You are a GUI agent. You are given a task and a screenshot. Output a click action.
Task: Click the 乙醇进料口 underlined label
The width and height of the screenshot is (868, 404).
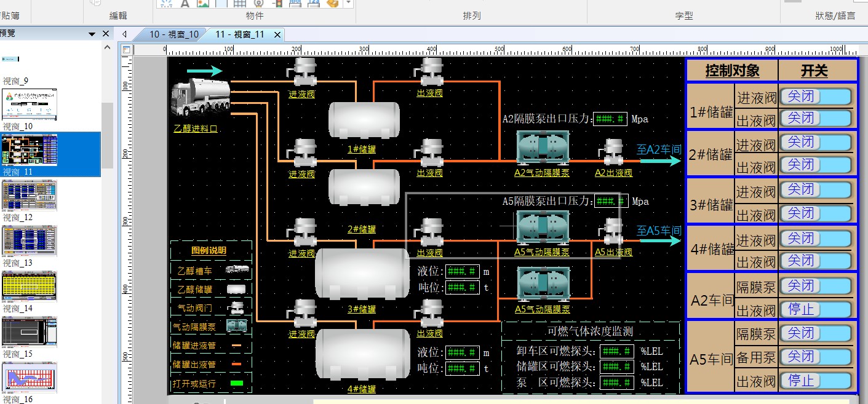point(196,129)
